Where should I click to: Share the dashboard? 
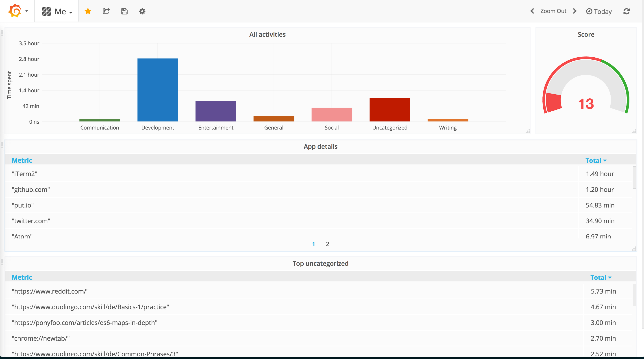point(106,11)
